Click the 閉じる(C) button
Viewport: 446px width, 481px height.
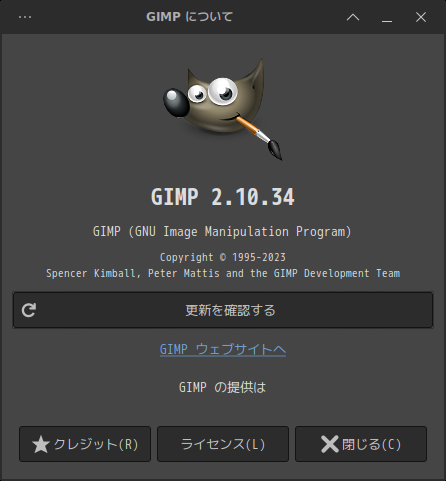coord(361,444)
